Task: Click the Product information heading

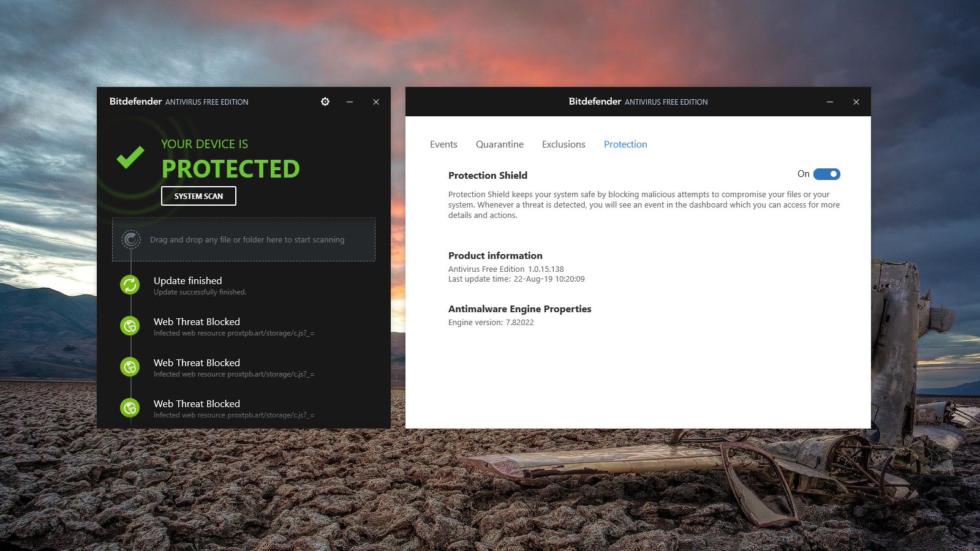Action: [495, 256]
